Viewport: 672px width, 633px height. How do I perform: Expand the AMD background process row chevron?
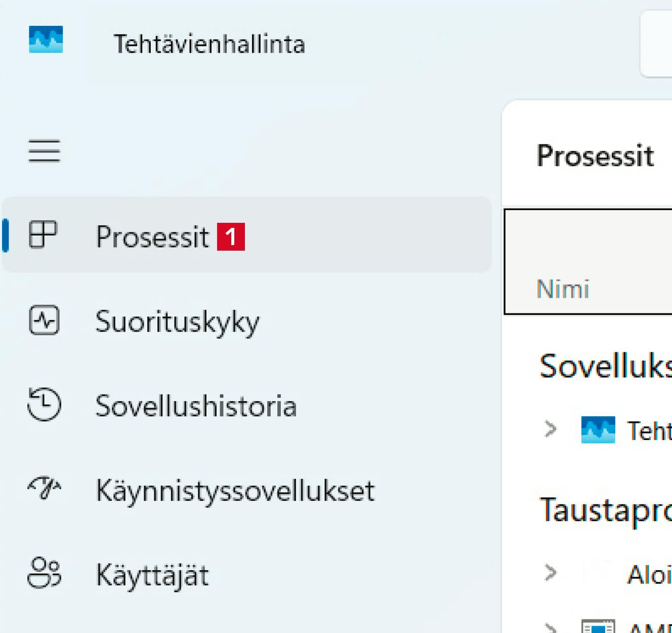550,628
